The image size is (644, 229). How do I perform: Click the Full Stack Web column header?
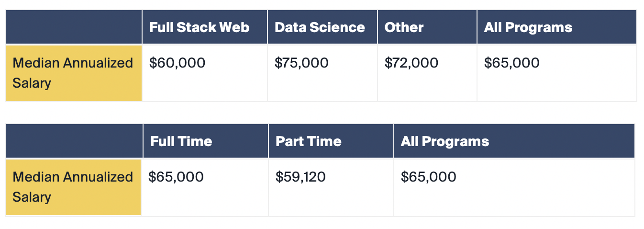205,27
